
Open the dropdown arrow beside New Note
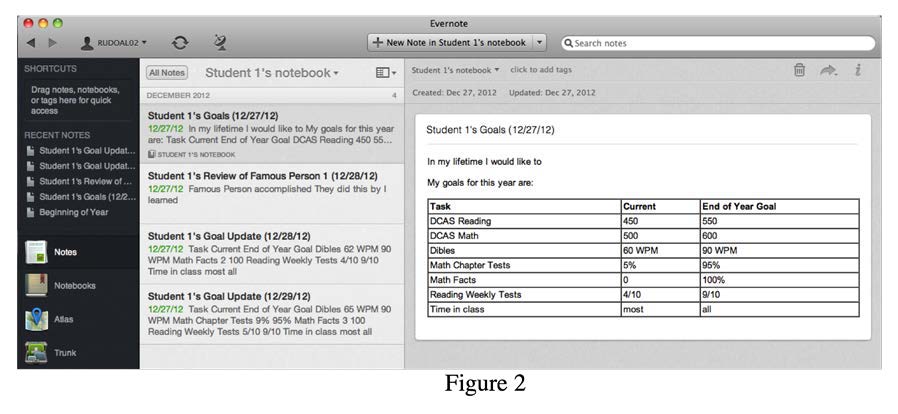click(x=539, y=42)
